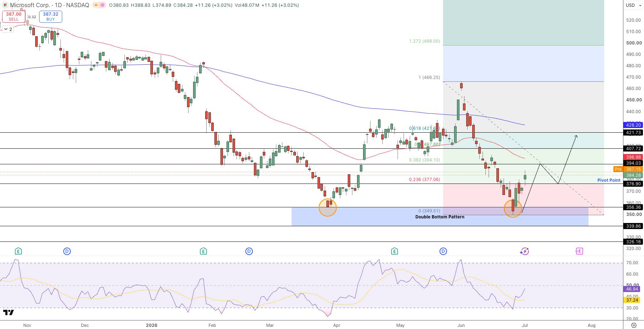Open the upcoming pink earnings icon before August

579,251
